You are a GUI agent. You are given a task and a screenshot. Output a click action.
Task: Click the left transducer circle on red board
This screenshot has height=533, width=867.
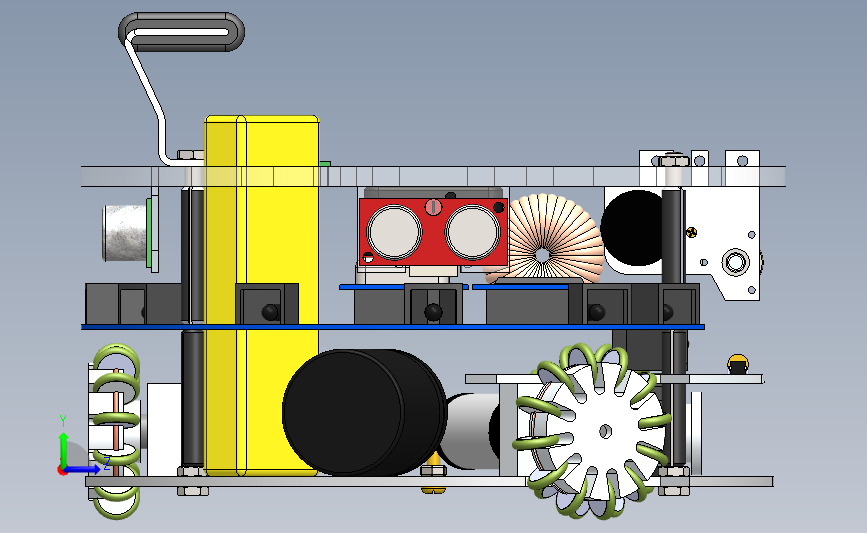(x=394, y=232)
